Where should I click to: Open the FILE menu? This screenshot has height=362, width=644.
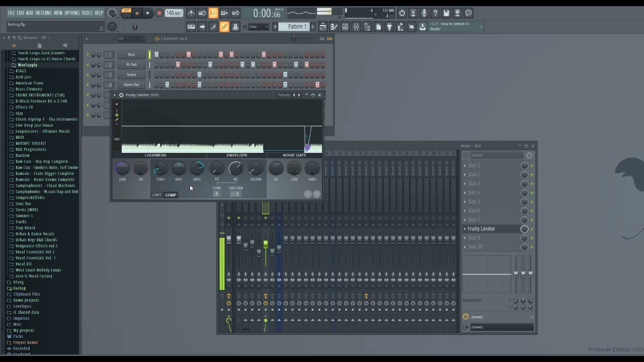[12, 13]
